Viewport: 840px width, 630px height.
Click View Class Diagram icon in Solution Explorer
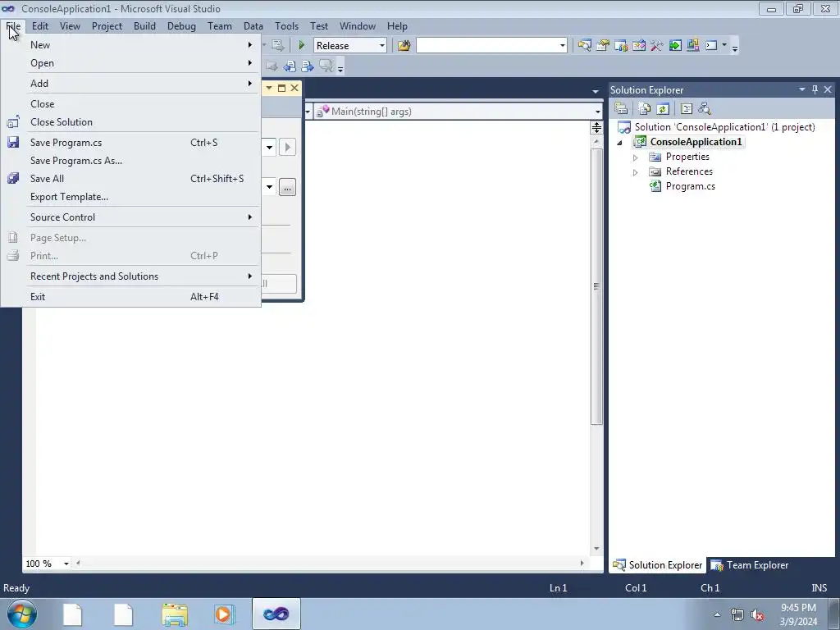tap(705, 109)
